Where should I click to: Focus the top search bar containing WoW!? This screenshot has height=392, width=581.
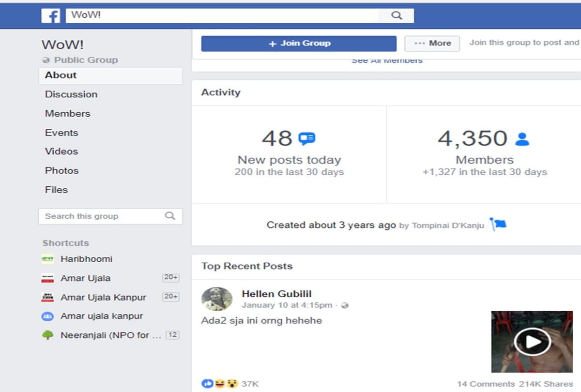tap(222, 15)
